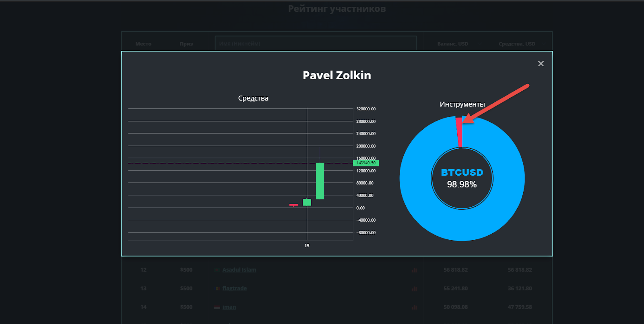644x324 pixels.
Task: Click the 0.00 axis label
Action: [x=360, y=208]
